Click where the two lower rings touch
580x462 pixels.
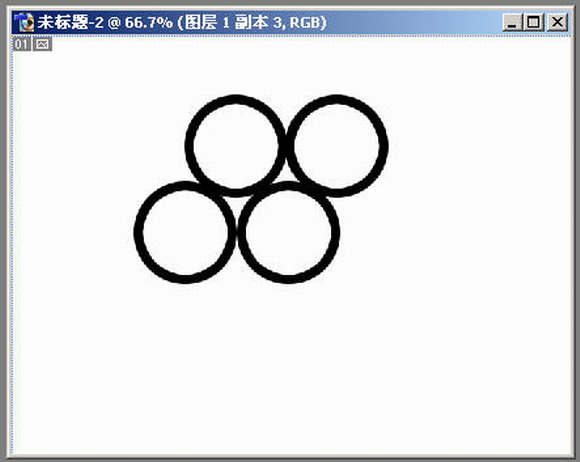(236, 232)
